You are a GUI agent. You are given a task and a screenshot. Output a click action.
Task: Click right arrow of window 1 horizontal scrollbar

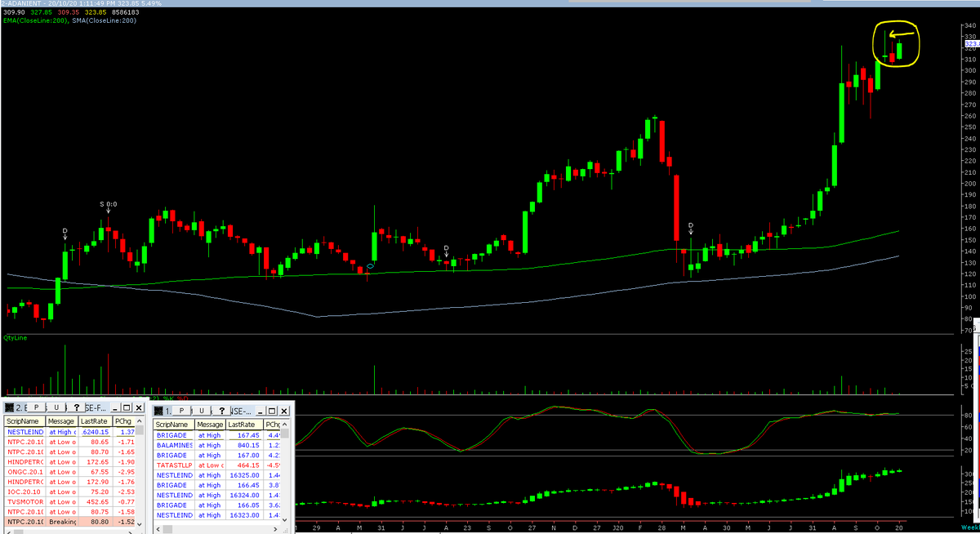(275, 529)
